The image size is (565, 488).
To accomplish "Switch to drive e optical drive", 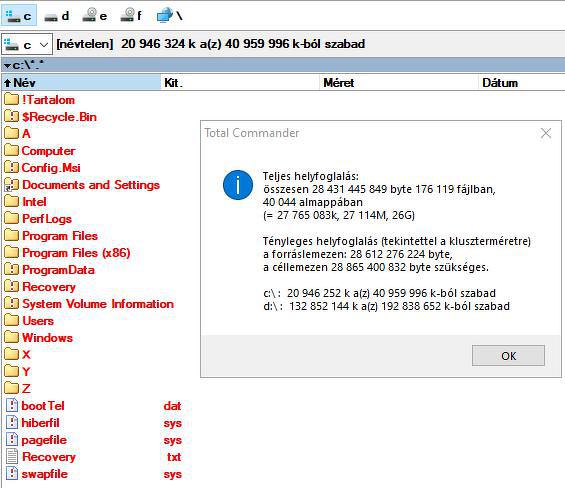I will 94,15.
